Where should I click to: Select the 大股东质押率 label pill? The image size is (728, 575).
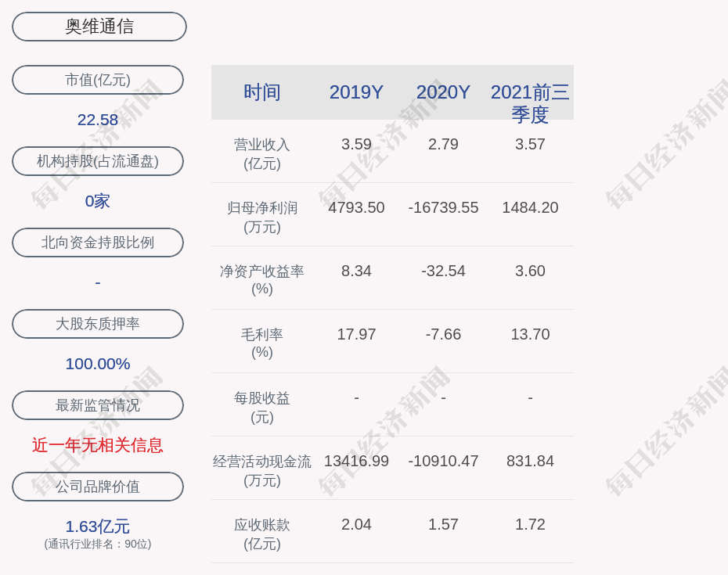pyautogui.click(x=98, y=323)
